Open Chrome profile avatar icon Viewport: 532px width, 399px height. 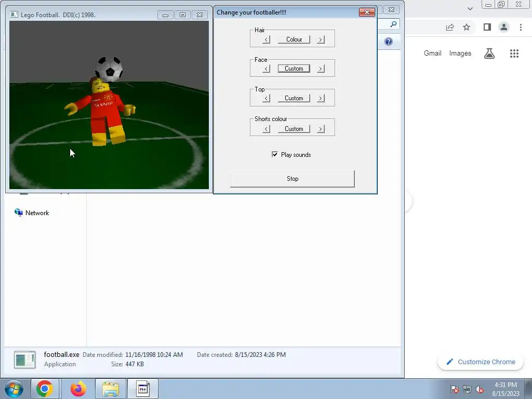(x=504, y=27)
